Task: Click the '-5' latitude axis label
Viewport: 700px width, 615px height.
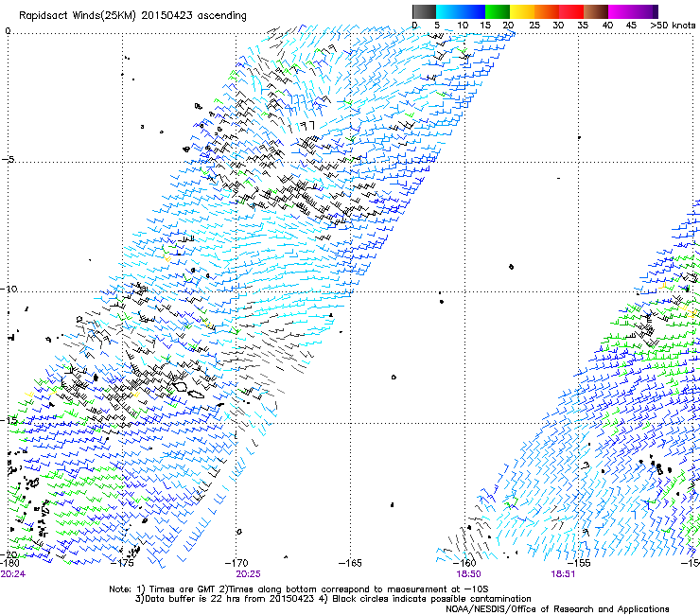Action: click(x=9, y=159)
